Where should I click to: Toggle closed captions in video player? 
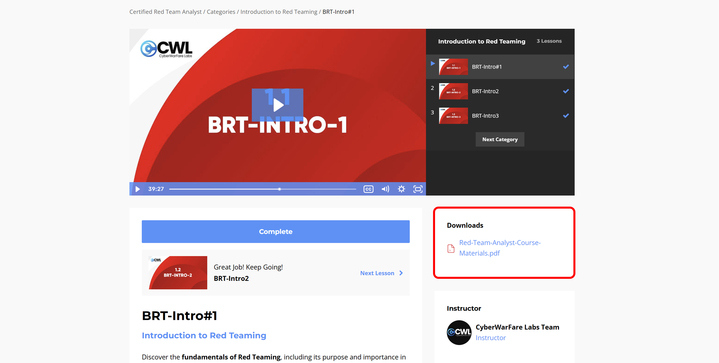coord(368,189)
